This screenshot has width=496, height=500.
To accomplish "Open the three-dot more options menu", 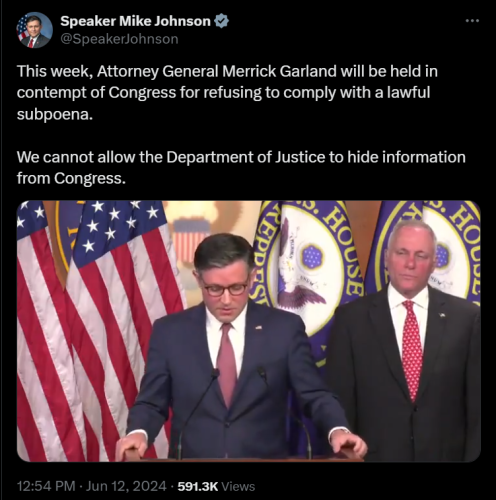I will tap(472, 21).
